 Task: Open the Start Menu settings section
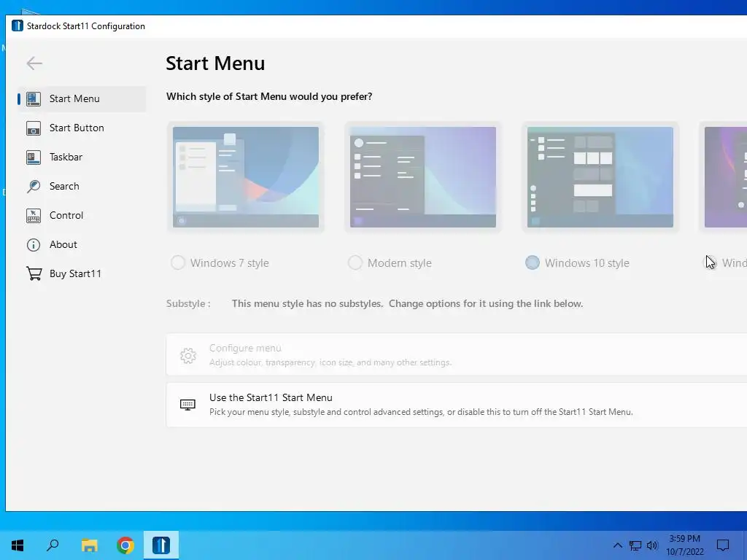click(82, 98)
